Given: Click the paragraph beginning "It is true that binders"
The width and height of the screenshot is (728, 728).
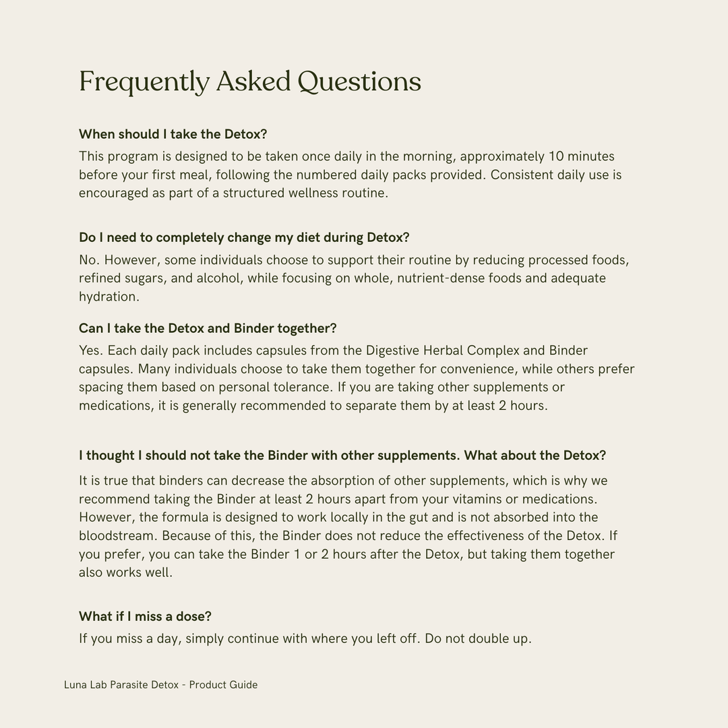Looking at the screenshot, I should (x=348, y=526).
